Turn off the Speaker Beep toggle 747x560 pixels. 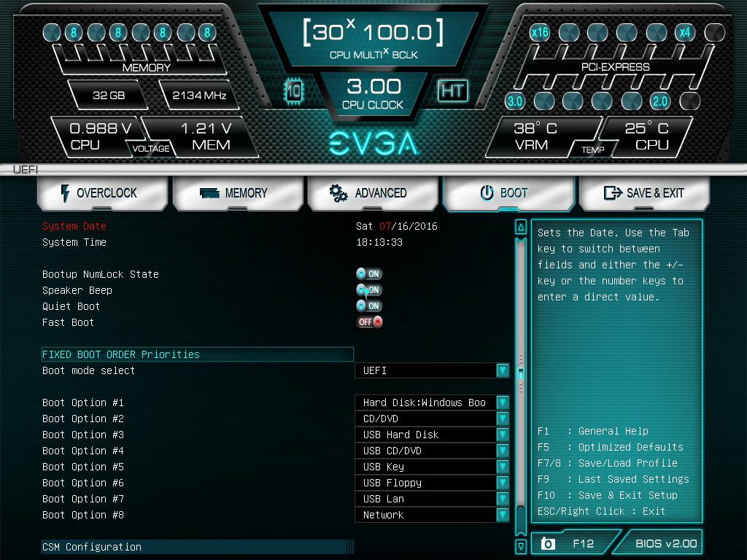369,290
